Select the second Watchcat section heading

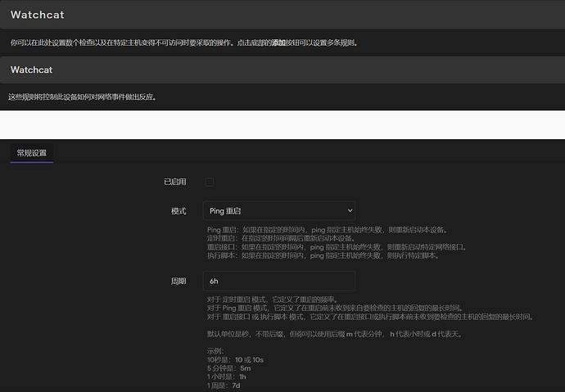31,70
